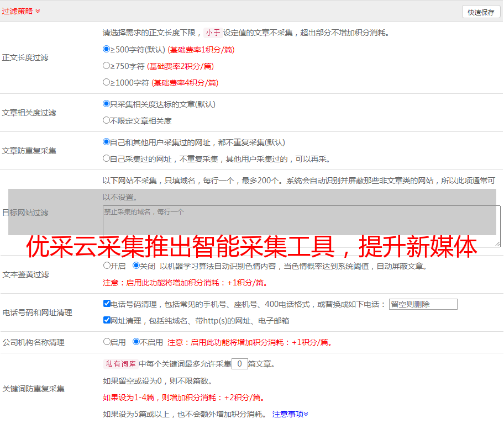This screenshot has width=504, height=424.
Task: Select 只采集相关度达标的文章 option
Action: pos(107,104)
